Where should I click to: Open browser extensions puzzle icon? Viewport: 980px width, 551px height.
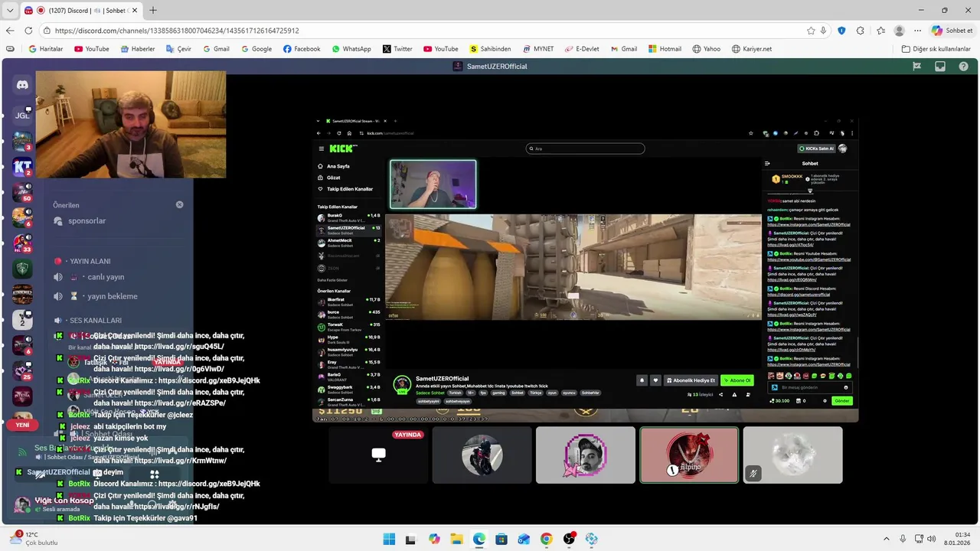(x=861, y=31)
